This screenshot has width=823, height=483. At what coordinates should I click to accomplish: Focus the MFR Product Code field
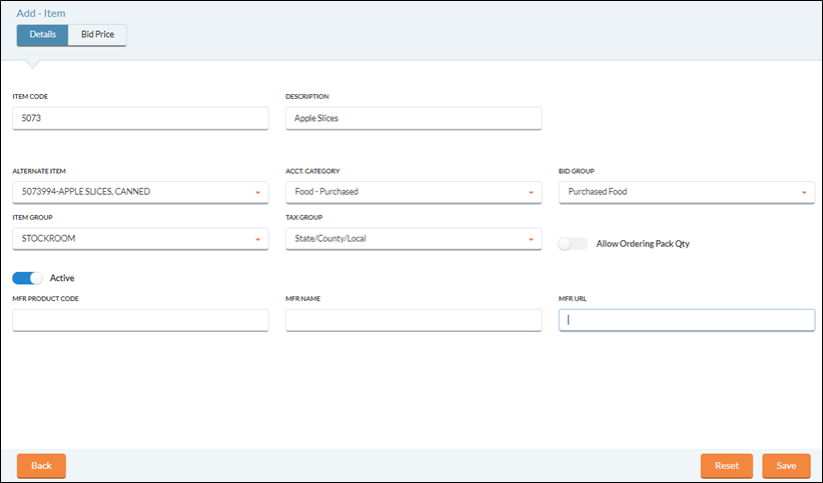[141, 320]
